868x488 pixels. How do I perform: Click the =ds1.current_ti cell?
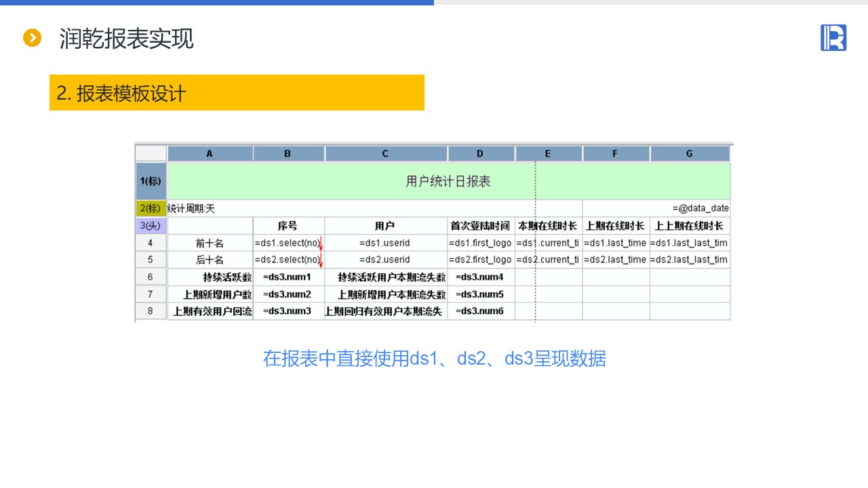[549, 243]
